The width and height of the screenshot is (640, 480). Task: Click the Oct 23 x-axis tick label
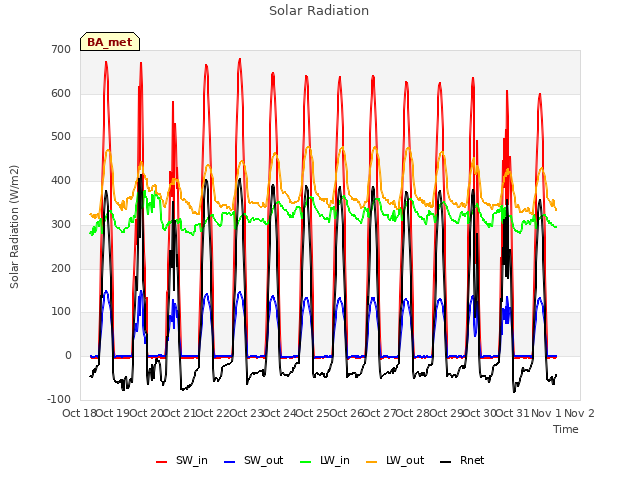[246, 413]
